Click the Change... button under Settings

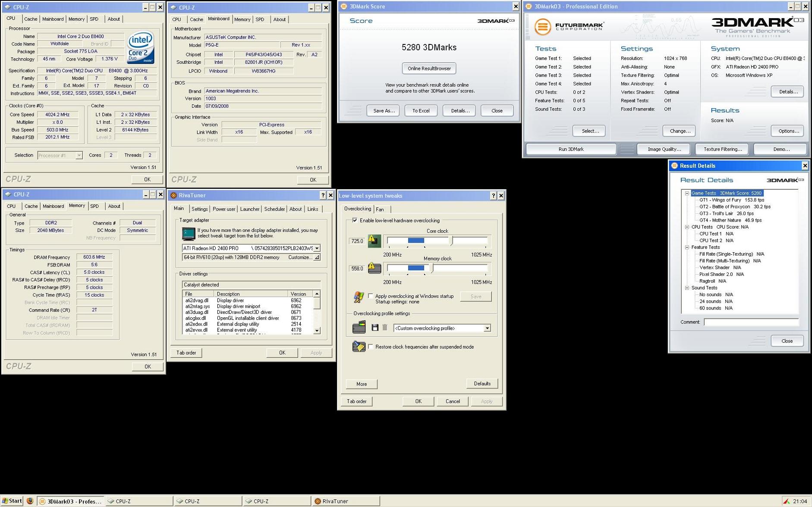click(x=680, y=131)
